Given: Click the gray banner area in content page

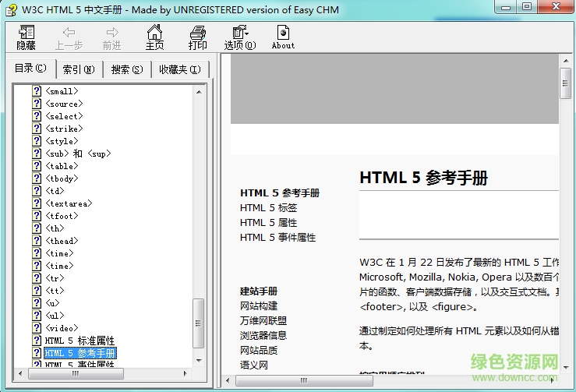Looking at the screenshot, I should pos(394,89).
